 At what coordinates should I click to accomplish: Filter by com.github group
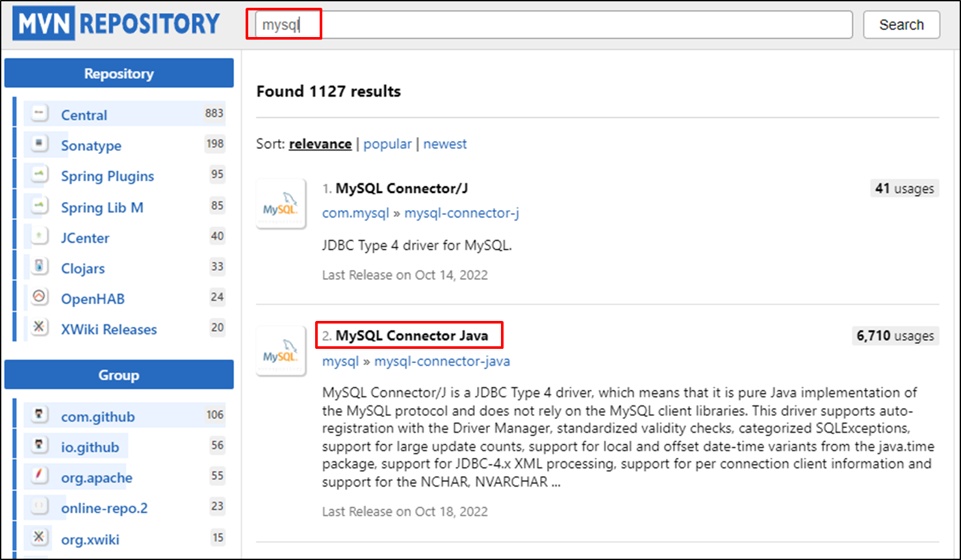[x=98, y=416]
